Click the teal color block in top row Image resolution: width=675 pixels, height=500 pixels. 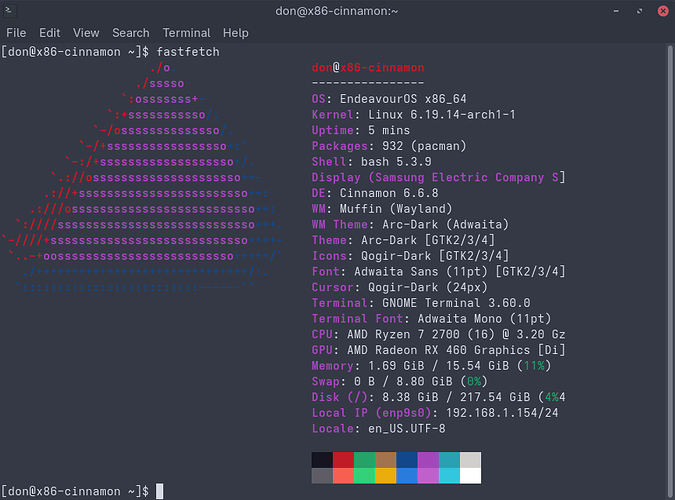(x=449, y=460)
